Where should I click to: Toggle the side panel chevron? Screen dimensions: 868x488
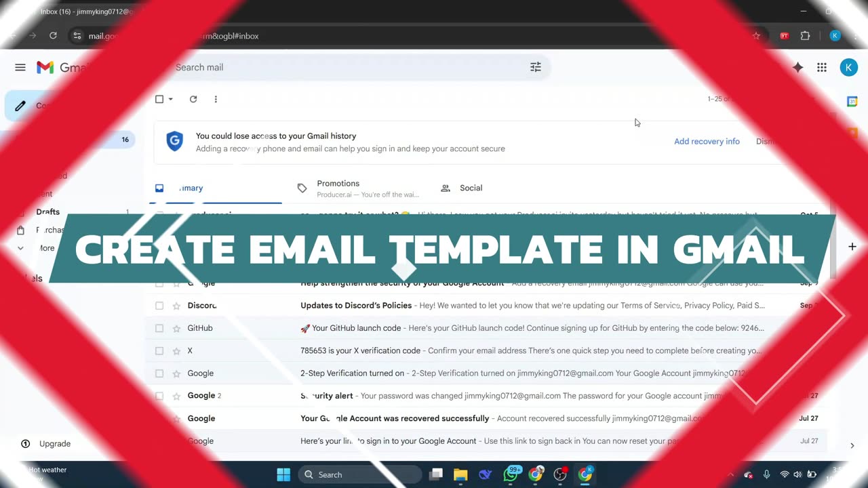pos(852,445)
